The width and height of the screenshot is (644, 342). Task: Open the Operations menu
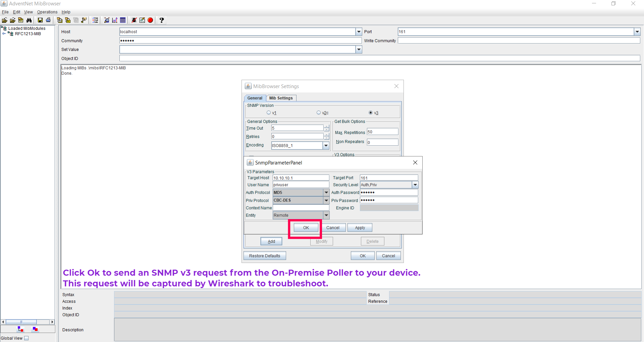pyautogui.click(x=47, y=12)
